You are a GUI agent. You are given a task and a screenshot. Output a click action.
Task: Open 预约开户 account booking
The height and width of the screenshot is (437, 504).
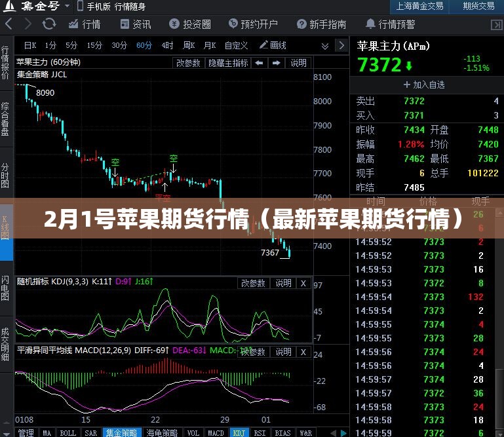pos(253,24)
